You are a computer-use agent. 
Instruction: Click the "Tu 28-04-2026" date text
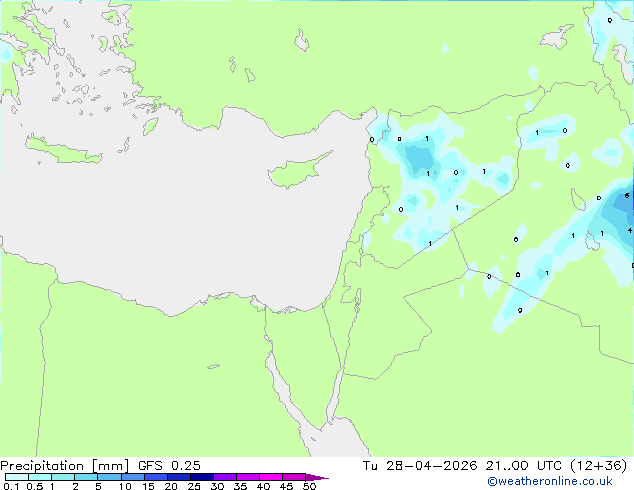[420, 466]
